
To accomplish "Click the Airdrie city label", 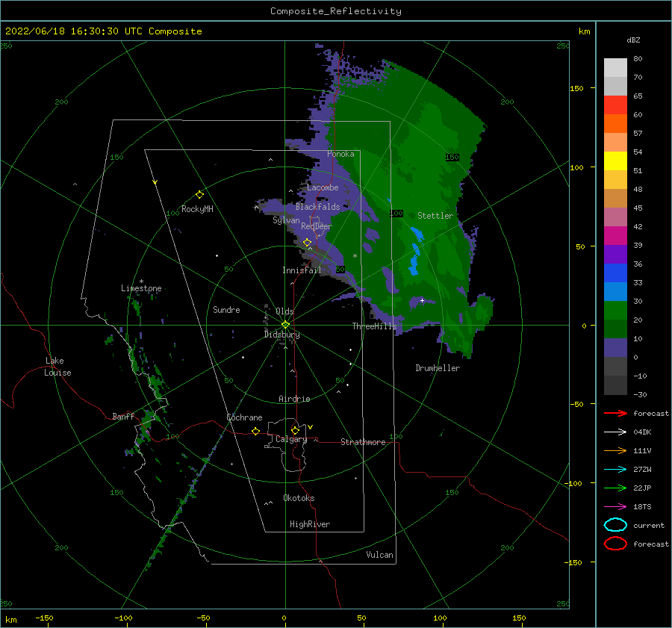I will point(294,399).
